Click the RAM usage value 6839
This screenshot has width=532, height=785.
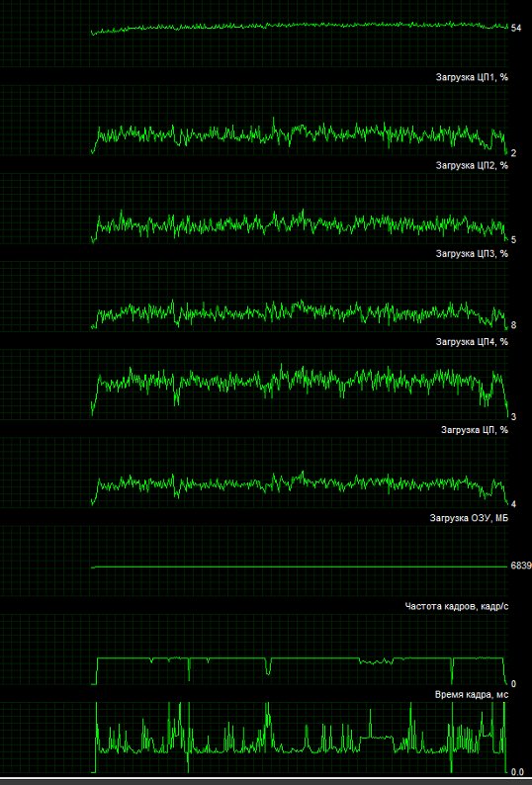pyautogui.click(x=521, y=566)
